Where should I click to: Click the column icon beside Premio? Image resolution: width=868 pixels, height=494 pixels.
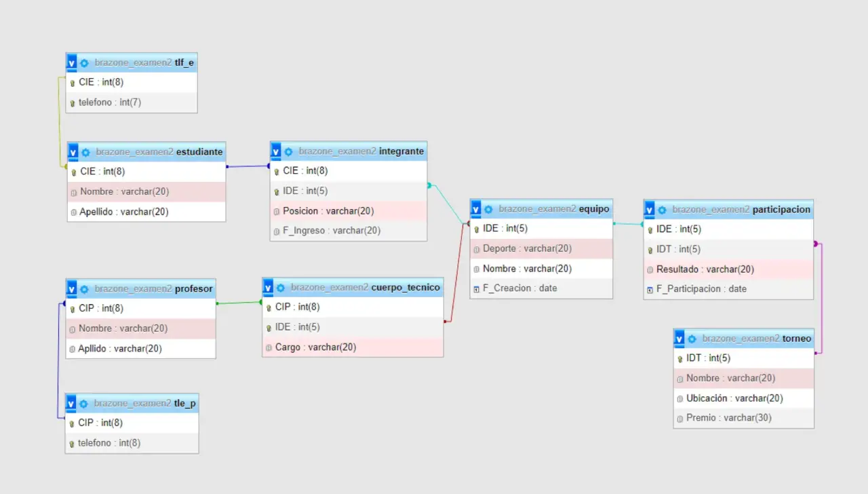tap(679, 419)
